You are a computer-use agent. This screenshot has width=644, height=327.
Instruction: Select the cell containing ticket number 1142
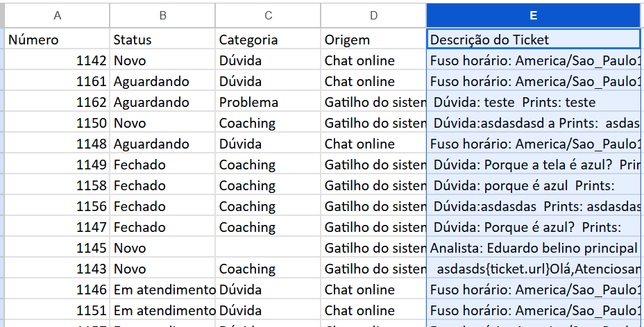coord(57,60)
